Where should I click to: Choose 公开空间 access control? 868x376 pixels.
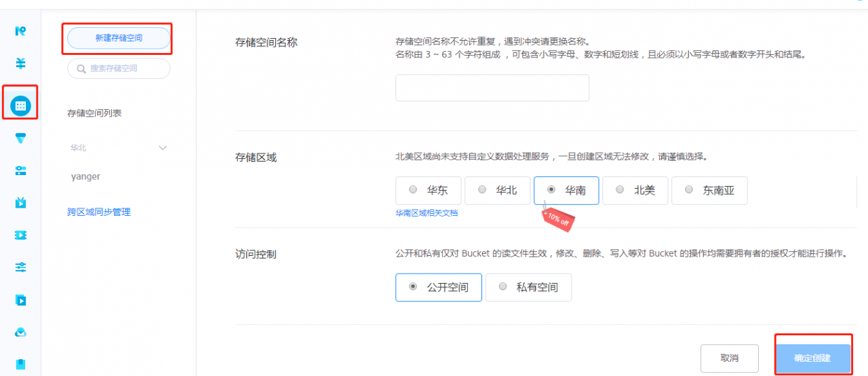439,287
